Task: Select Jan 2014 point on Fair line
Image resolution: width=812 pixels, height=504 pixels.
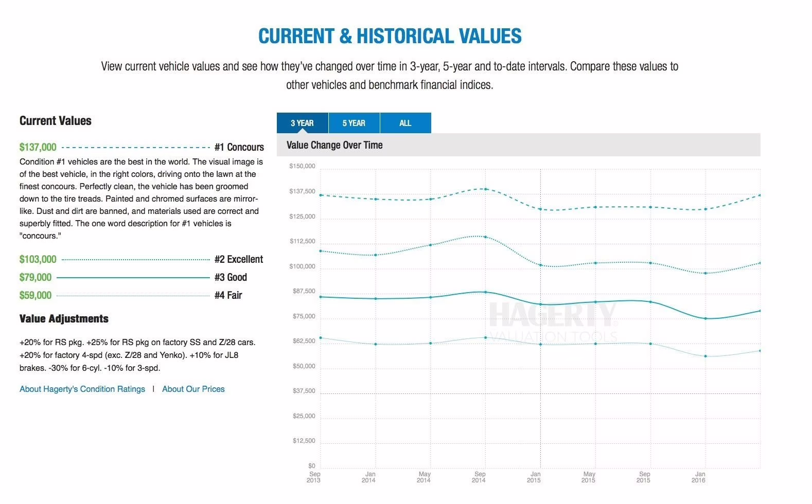Action: 376,344
